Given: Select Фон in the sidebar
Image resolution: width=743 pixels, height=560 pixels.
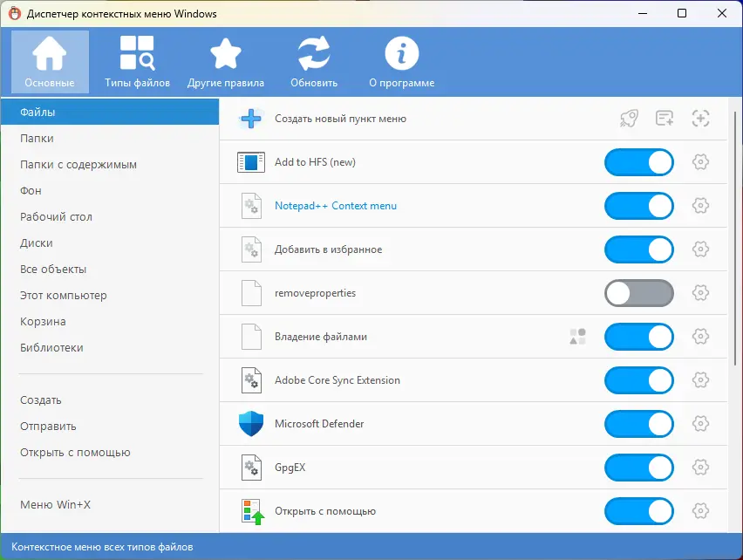Looking at the screenshot, I should point(110,190).
